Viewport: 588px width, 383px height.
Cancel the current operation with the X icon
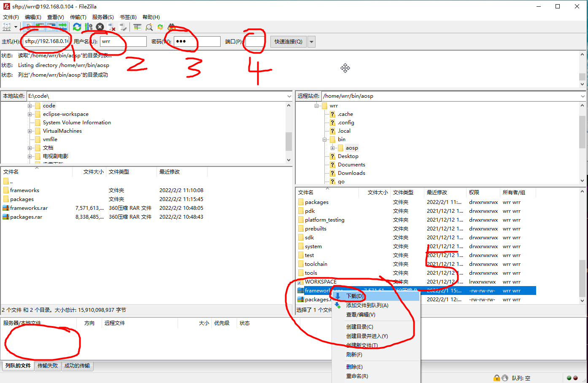coord(100,27)
